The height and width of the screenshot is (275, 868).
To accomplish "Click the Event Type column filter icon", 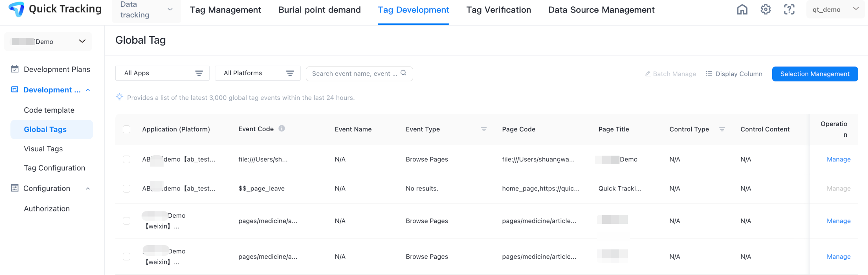I will (484, 129).
